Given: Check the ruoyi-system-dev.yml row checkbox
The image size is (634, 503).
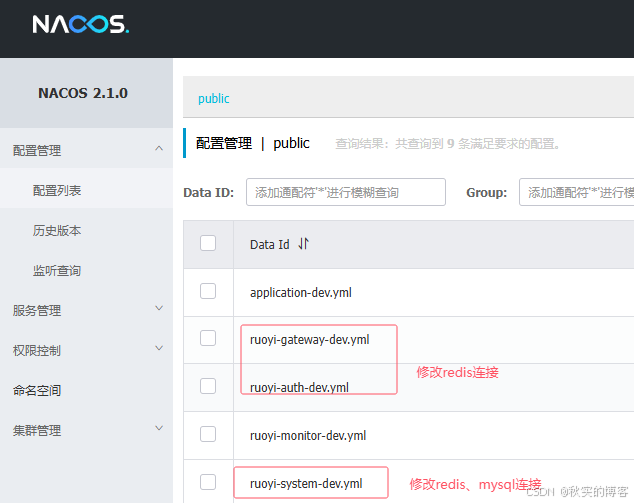Looking at the screenshot, I should point(208,482).
